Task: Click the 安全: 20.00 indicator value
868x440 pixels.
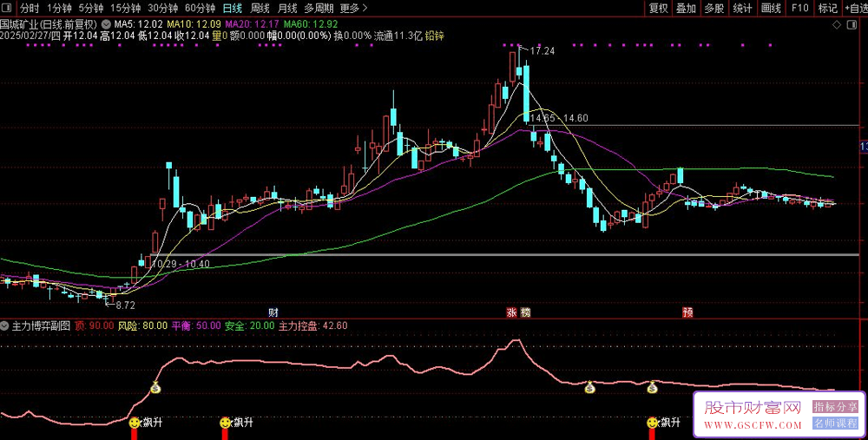Action: (x=249, y=325)
